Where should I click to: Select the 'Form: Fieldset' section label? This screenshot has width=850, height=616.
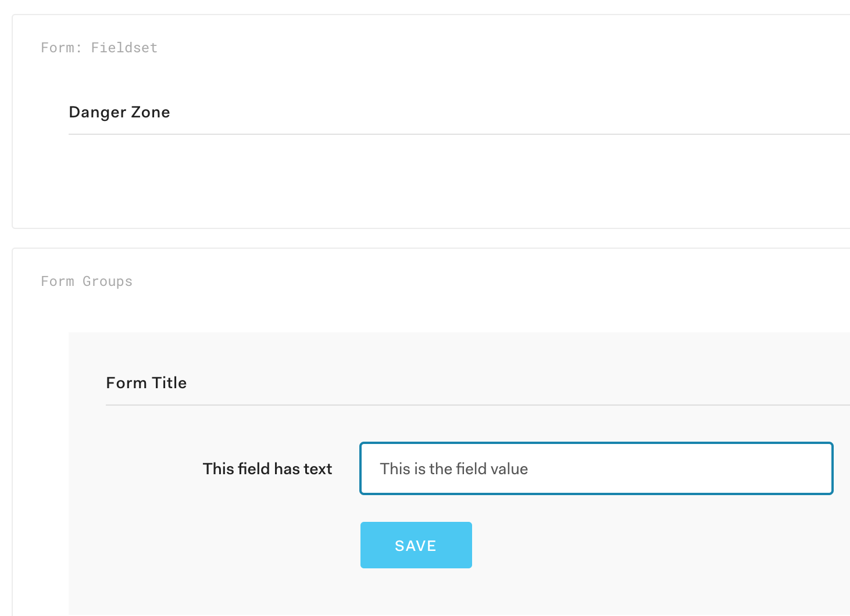coord(99,48)
